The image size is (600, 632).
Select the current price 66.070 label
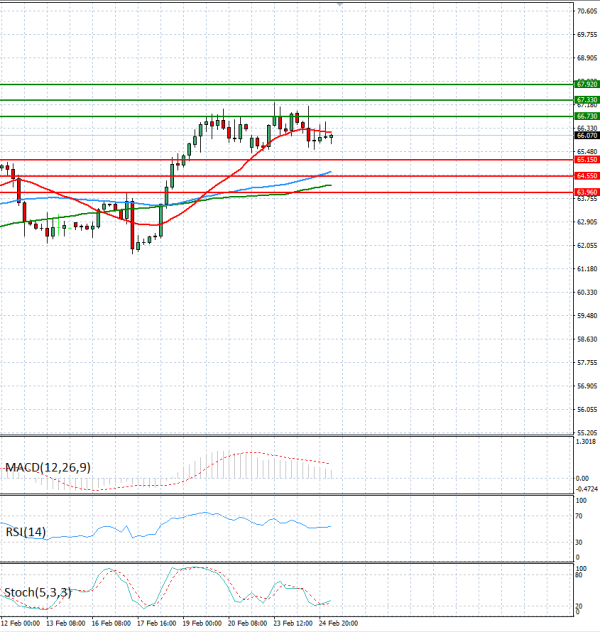coord(587,135)
